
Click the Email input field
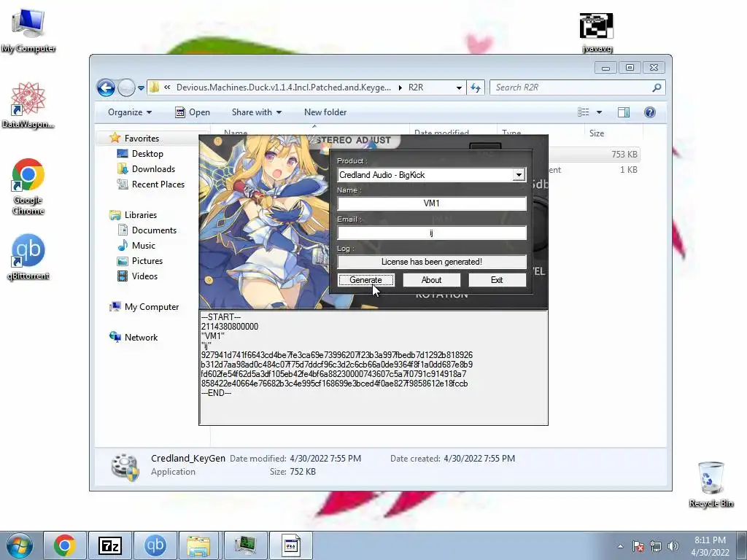[x=432, y=233]
